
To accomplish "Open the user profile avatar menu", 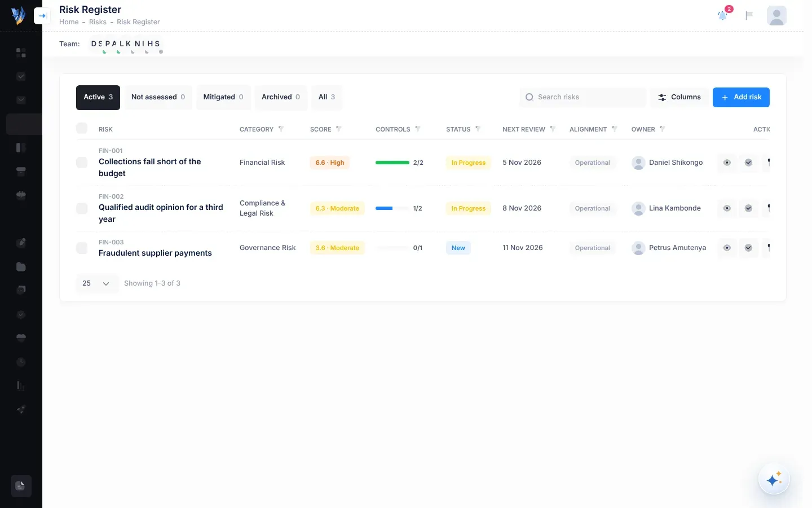I will coord(776,15).
